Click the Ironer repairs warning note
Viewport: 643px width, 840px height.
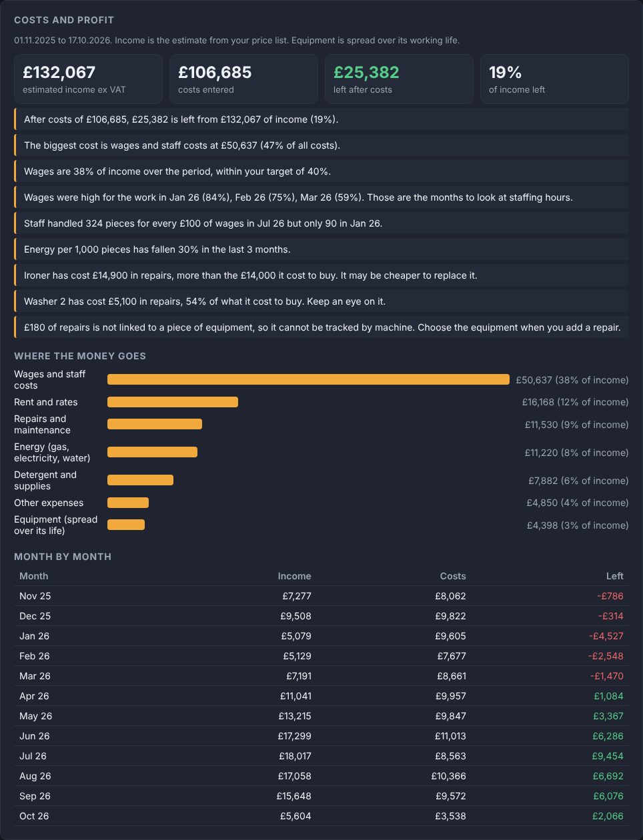pos(321,275)
